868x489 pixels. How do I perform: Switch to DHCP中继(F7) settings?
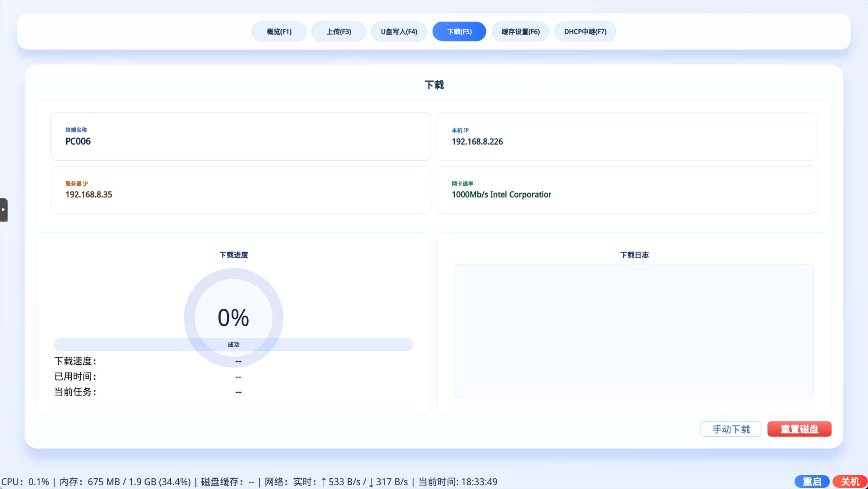(585, 31)
